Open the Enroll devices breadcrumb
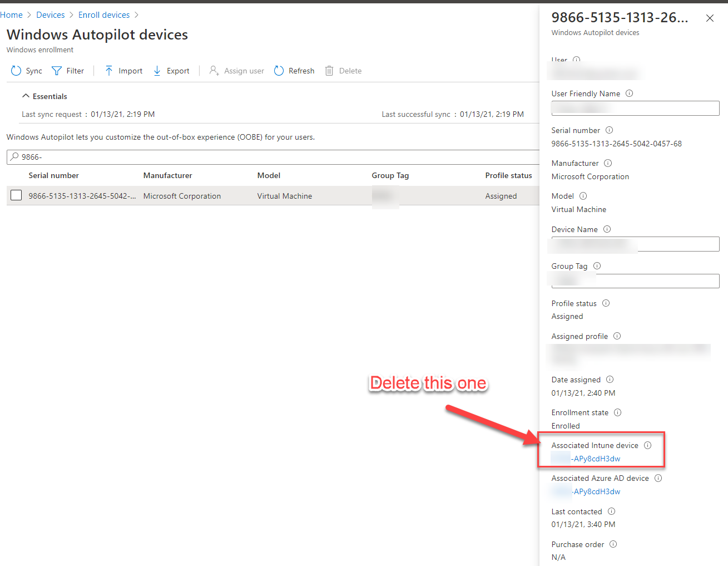728x566 pixels. [x=104, y=15]
